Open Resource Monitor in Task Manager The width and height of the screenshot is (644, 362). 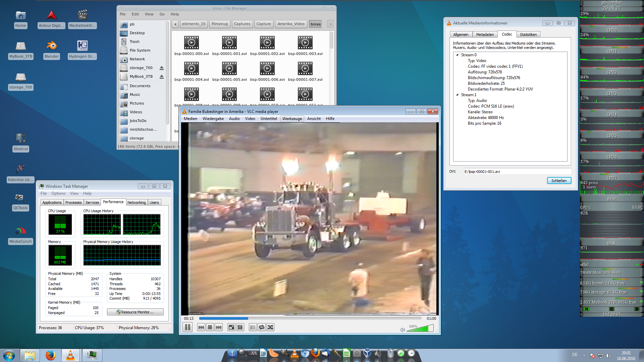coord(135,312)
